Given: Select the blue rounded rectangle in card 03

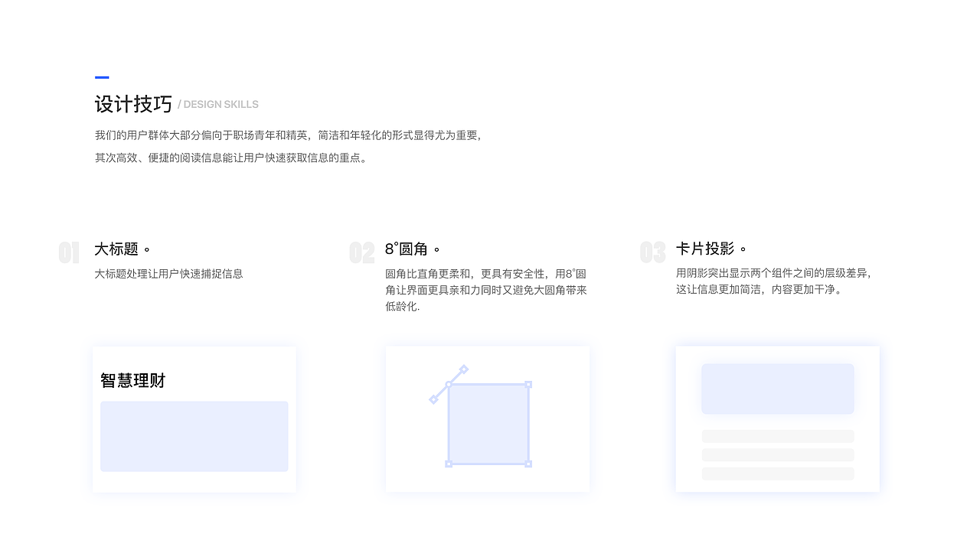Looking at the screenshot, I should pyautogui.click(x=777, y=389).
